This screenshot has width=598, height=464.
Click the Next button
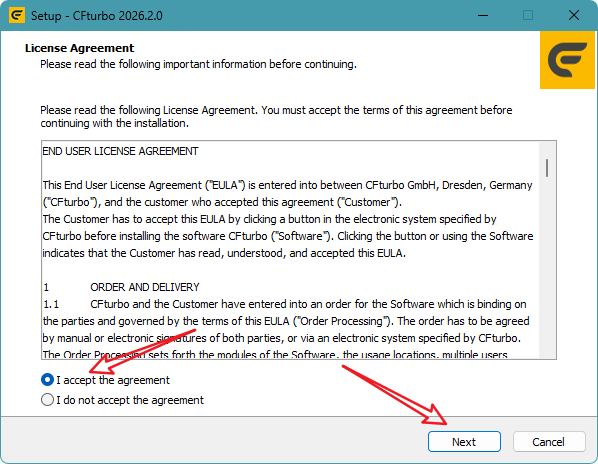click(x=464, y=442)
